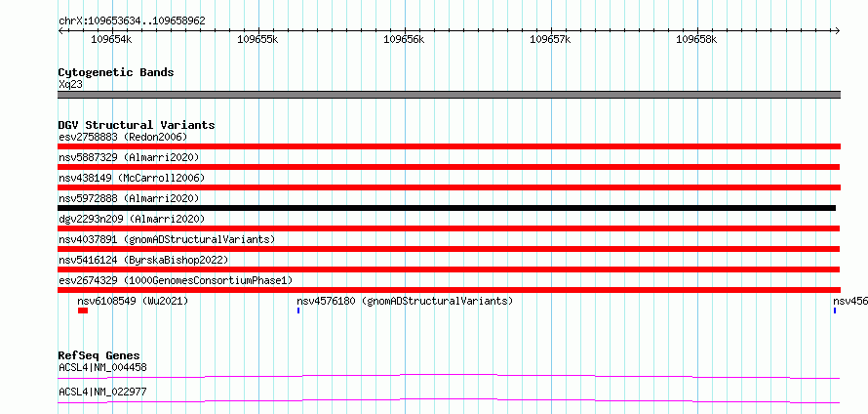
Task: Click the 109658k ruler position
Action: [x=697, y=39]
